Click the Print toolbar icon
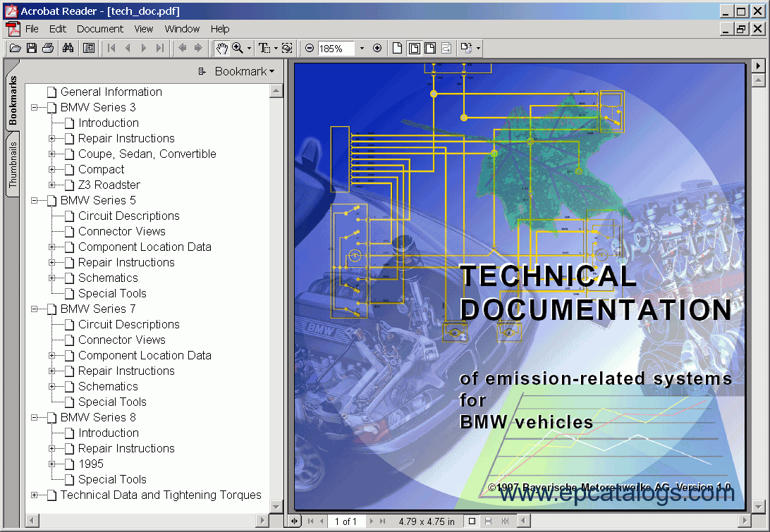 pos(48,48)
